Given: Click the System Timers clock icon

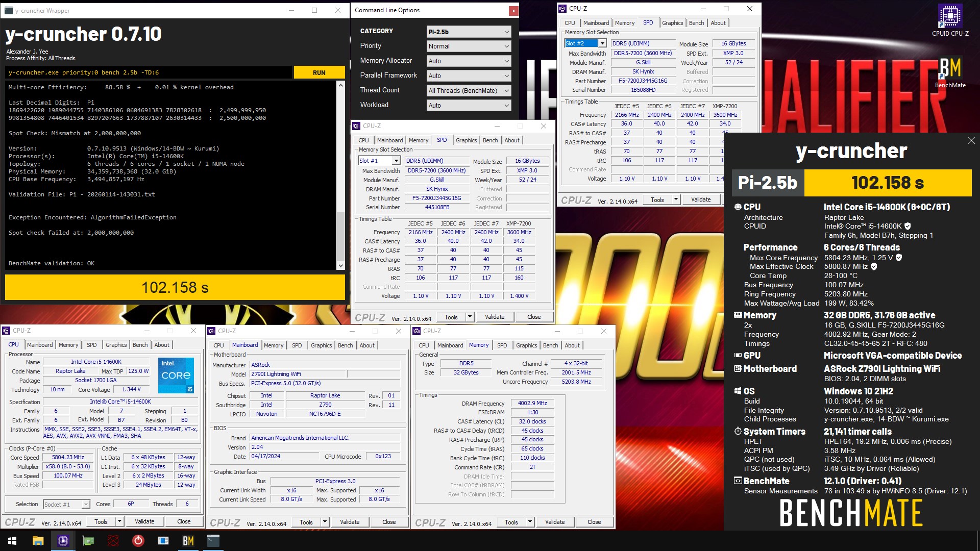Looking at the screenshot, I should 738,431.
